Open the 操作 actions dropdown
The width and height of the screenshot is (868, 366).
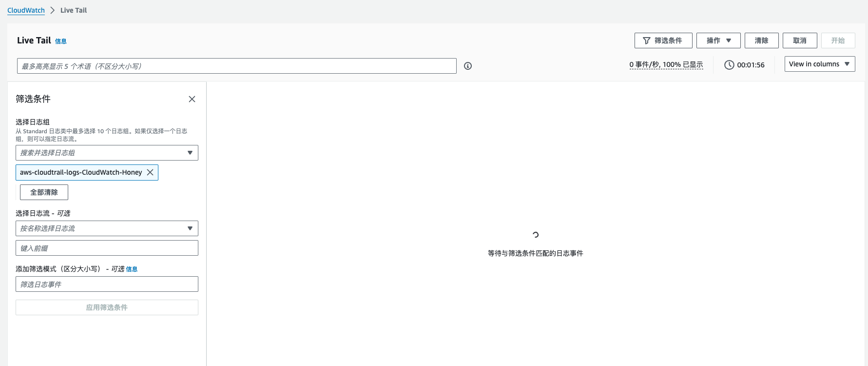coord(718,41)
